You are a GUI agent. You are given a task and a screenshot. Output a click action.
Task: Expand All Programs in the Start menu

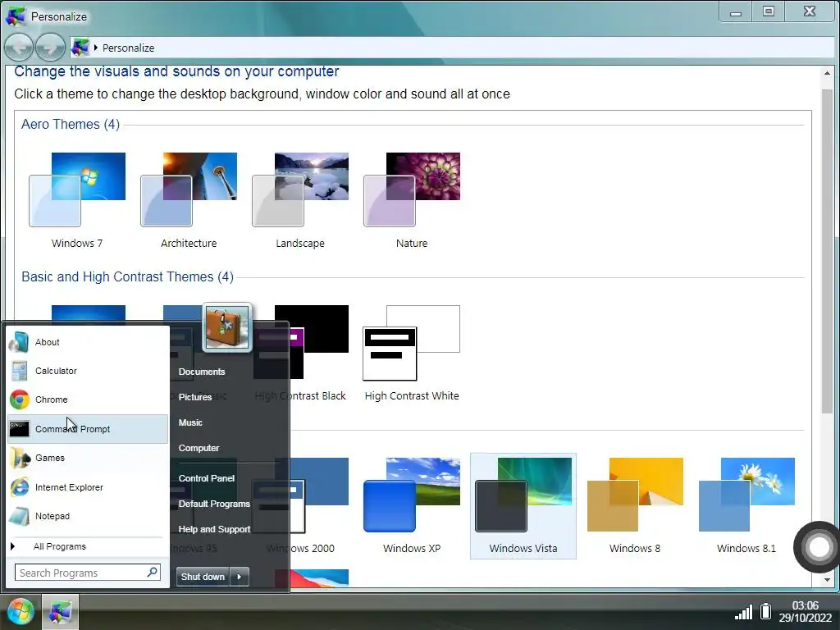coord(87,546)
